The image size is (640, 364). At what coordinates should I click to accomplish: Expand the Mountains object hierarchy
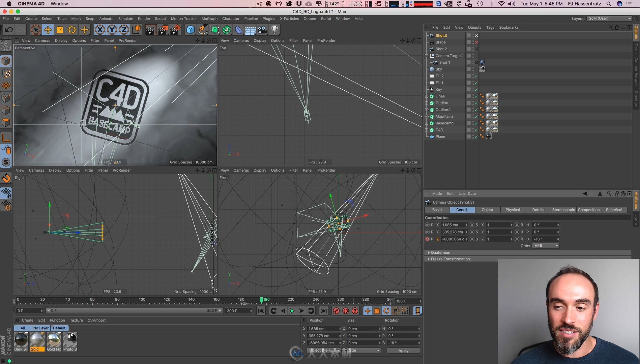point(427,116)
